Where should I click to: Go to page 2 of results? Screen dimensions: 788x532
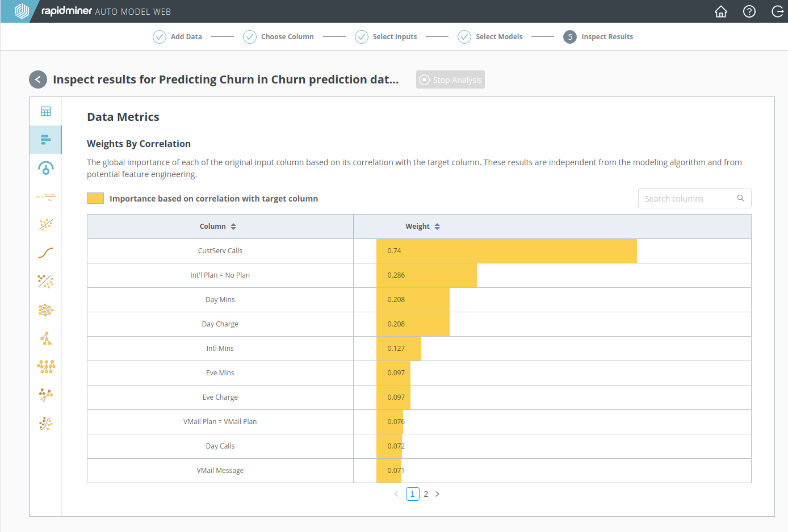(x=426, y=494)
